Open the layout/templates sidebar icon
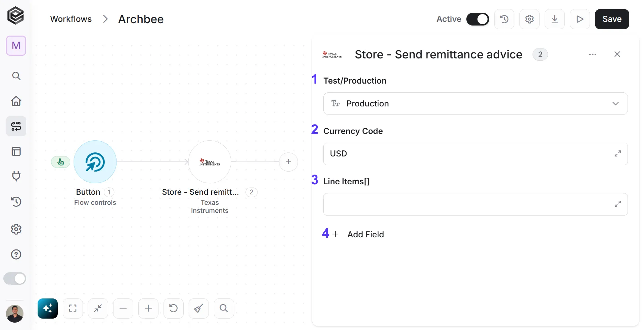Viewport: 644px width, 330px height. 16,151
